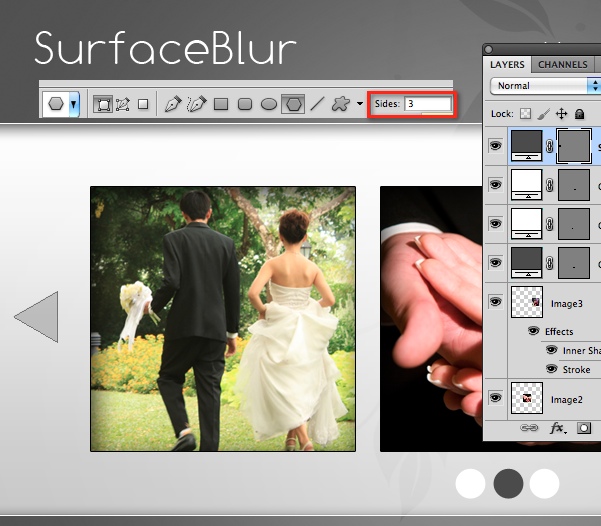
Task: Select the Custom Shape tool
Action: pyautogui.click(x=340, y=104)
